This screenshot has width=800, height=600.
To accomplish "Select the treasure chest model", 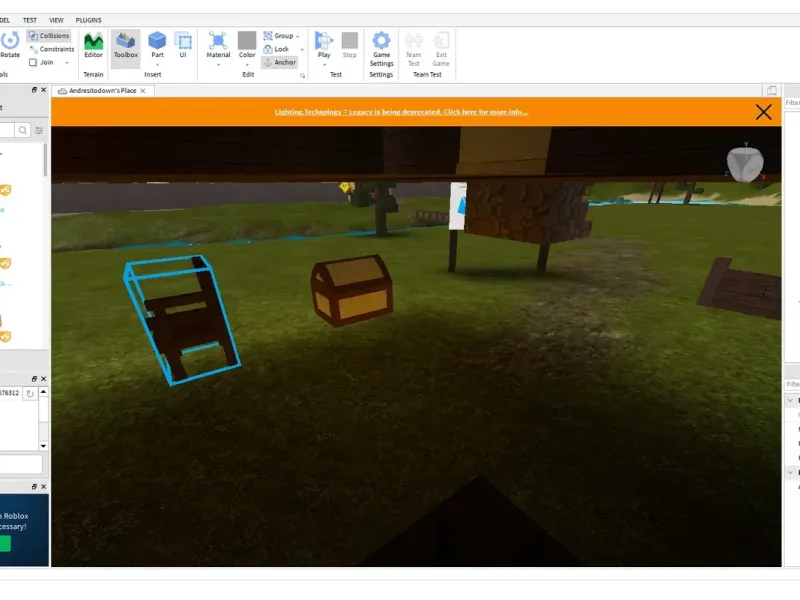I will [352, 290].
